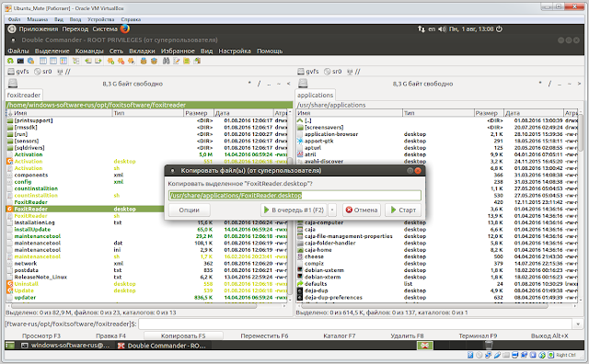
Task: Click left panel hard drive icon
Action: [x=13, y=84]
